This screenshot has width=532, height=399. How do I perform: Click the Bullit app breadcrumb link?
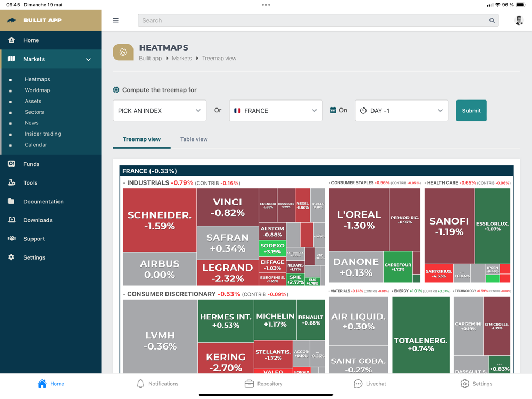point(151,59)
